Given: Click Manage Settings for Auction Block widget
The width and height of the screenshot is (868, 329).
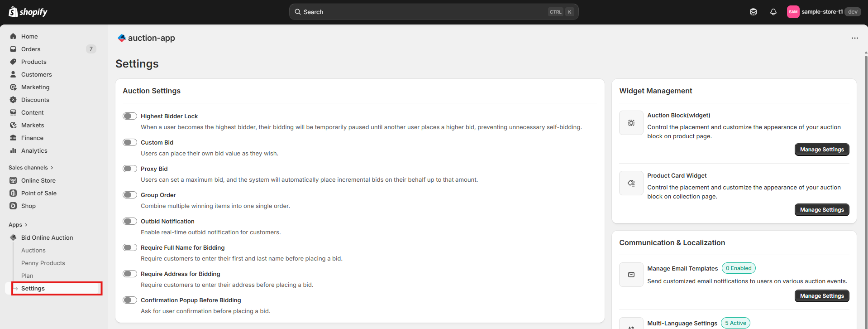Looking at the screenshot, I should click(x=821, y=150).
